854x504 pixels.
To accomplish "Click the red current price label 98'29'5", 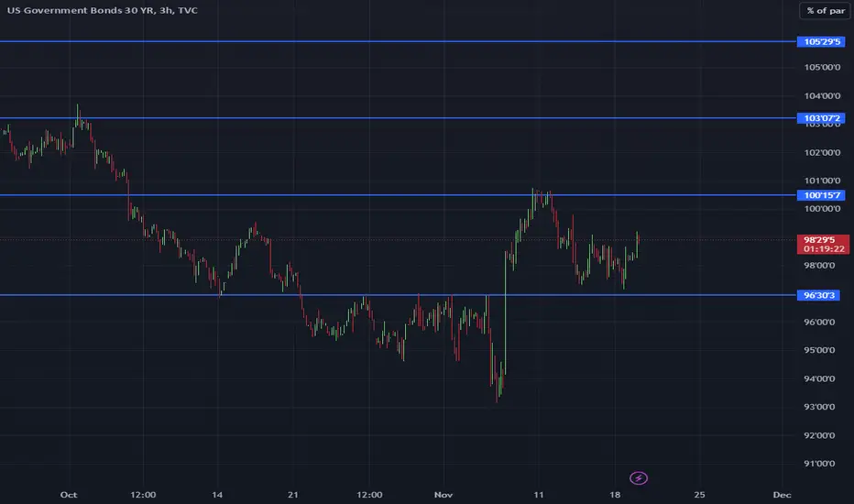I will point(823,244).
